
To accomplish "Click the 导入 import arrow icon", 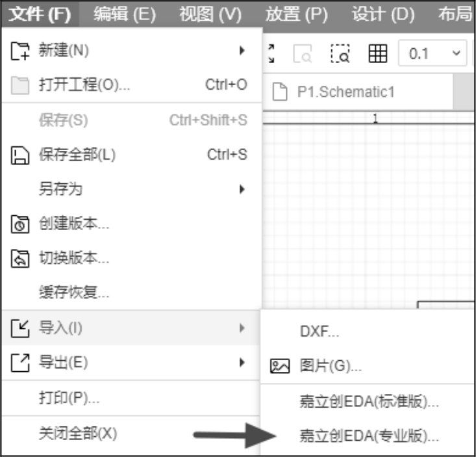I will 21,328.
